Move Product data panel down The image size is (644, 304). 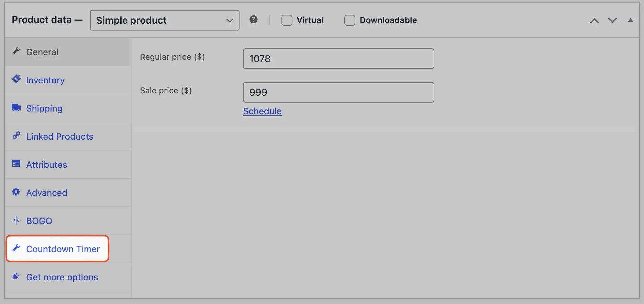pos(612,21)
